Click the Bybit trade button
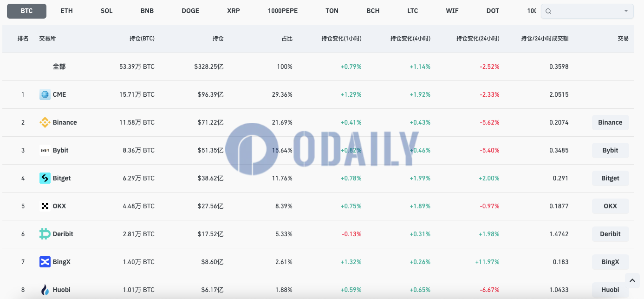644x299 pixels. (x=610, y=150)
